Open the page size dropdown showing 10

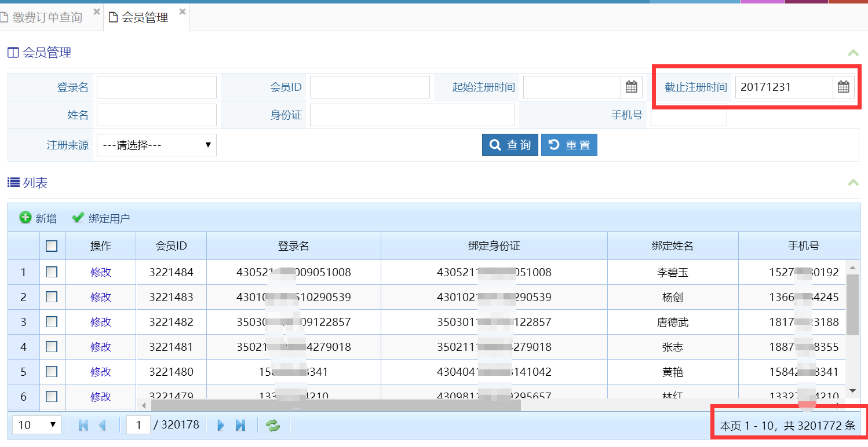point(37,425)
